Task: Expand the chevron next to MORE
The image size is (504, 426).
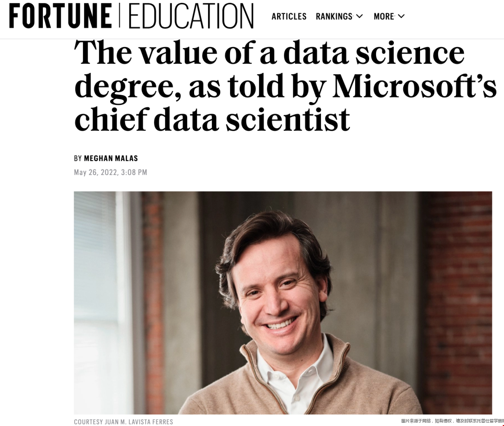Action: point(401,16)
